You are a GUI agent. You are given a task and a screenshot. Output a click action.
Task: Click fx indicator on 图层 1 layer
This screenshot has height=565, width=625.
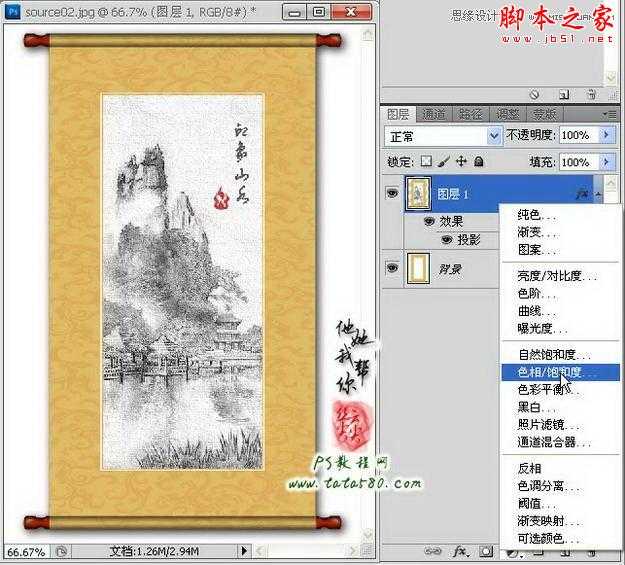[582, 194]
